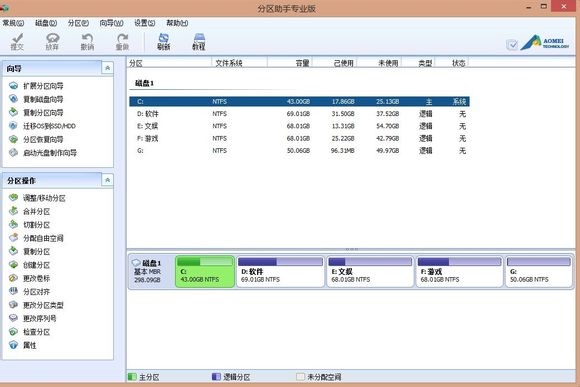Sort by the 类型 column header
This screenshot has width=580, height=387.
point(418,63)
